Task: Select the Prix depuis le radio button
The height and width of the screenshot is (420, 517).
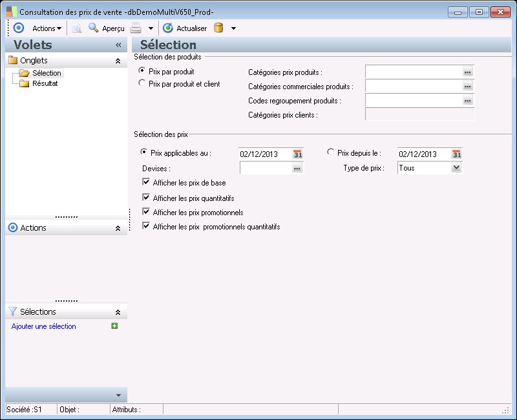Action: pyautogui.click(x=331, y=152)
